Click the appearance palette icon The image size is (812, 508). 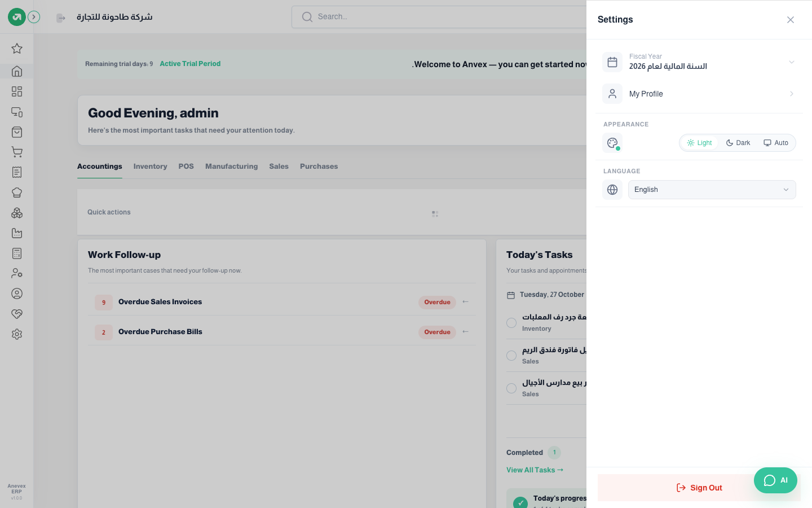(612, 143)
